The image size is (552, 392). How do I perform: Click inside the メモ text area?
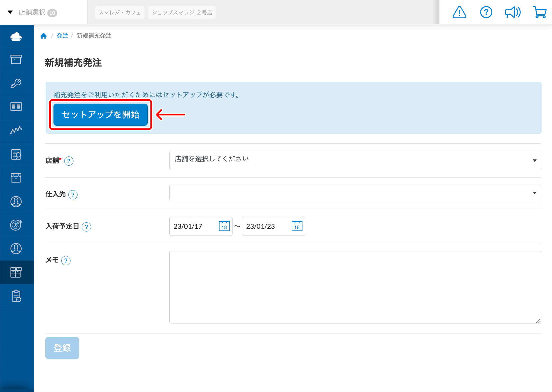point(355,287)
